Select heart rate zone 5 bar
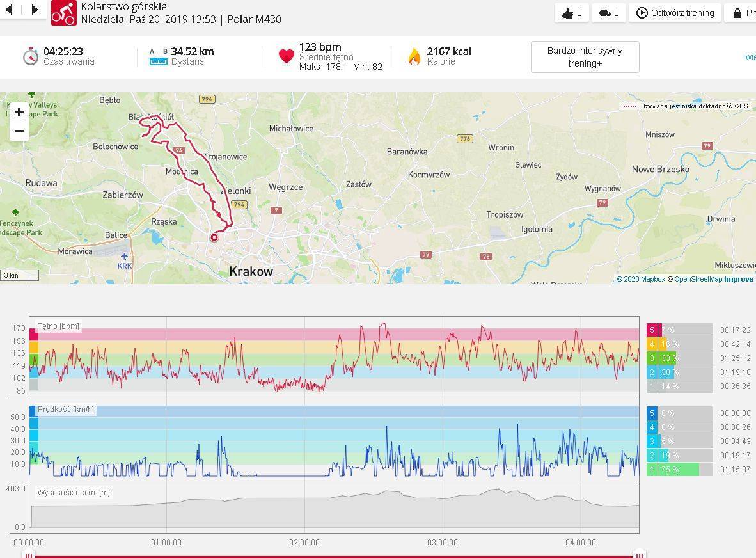Viewport: 756px width, 558px height. point(679,330)
